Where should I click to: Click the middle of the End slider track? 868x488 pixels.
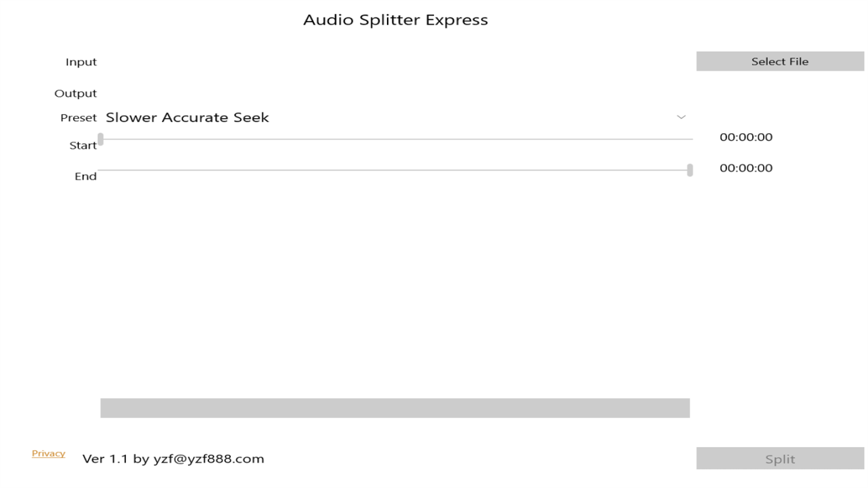(395, 170)
